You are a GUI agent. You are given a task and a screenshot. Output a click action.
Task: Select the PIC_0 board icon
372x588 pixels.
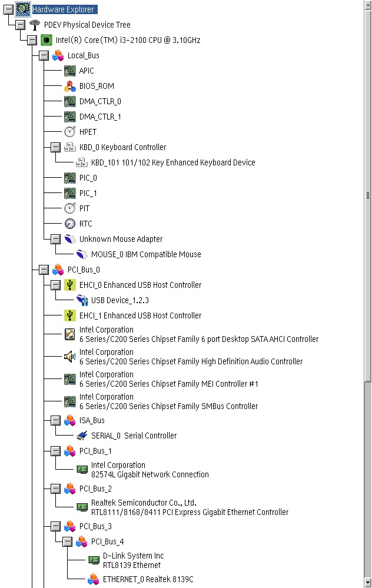pyautogui.click(x=69, y=178)
